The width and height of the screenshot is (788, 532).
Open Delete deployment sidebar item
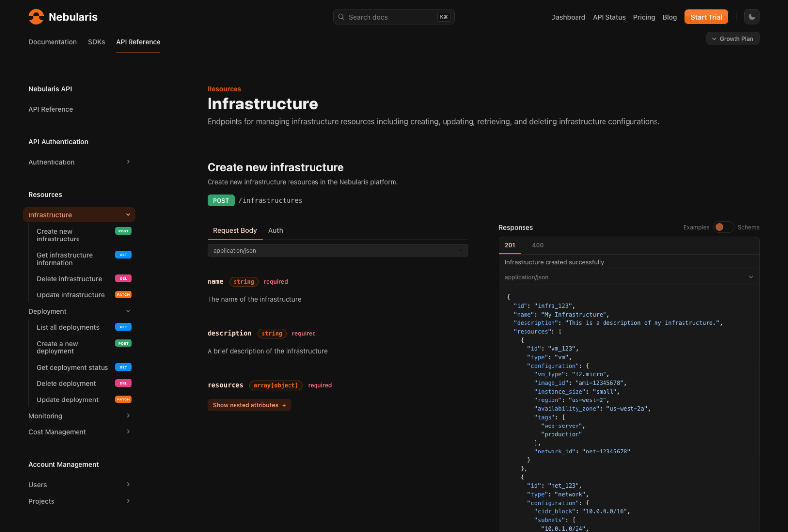66,383
